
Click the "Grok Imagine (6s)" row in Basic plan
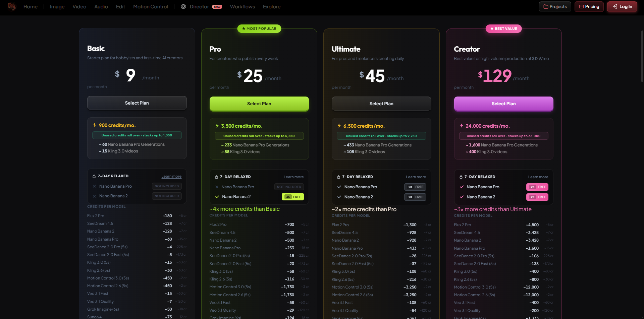(137, 309)
